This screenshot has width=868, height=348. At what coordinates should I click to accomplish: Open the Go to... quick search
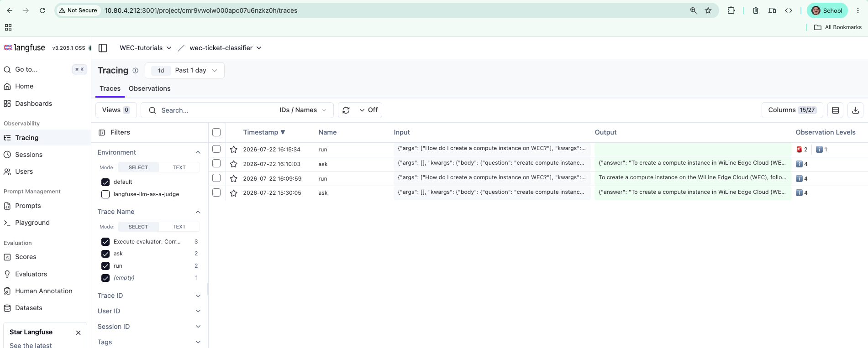(x=45, y=69)
